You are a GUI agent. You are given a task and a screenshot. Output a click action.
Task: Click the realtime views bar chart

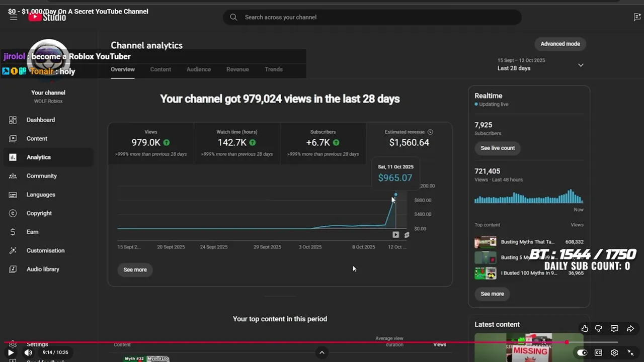pos(529,196)
